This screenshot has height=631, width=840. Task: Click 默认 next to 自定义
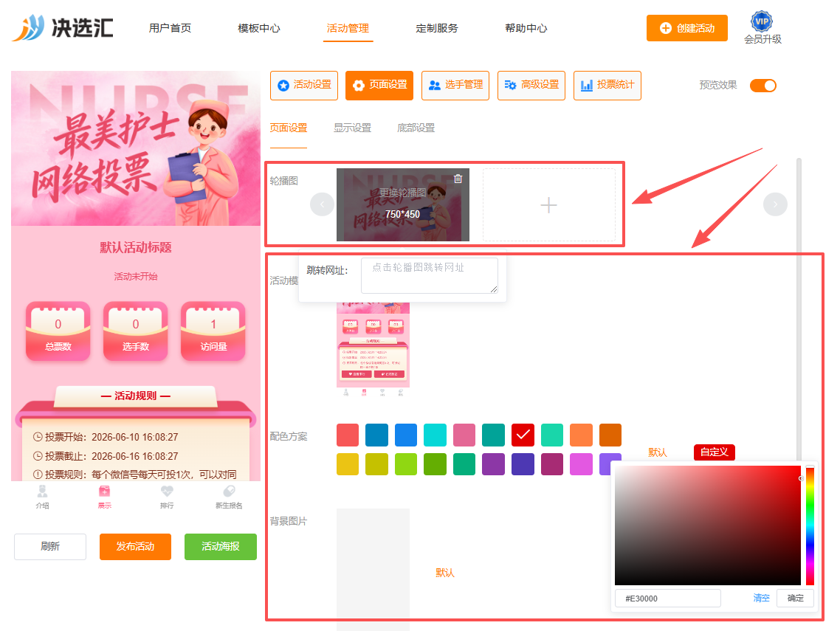point(658,452)
